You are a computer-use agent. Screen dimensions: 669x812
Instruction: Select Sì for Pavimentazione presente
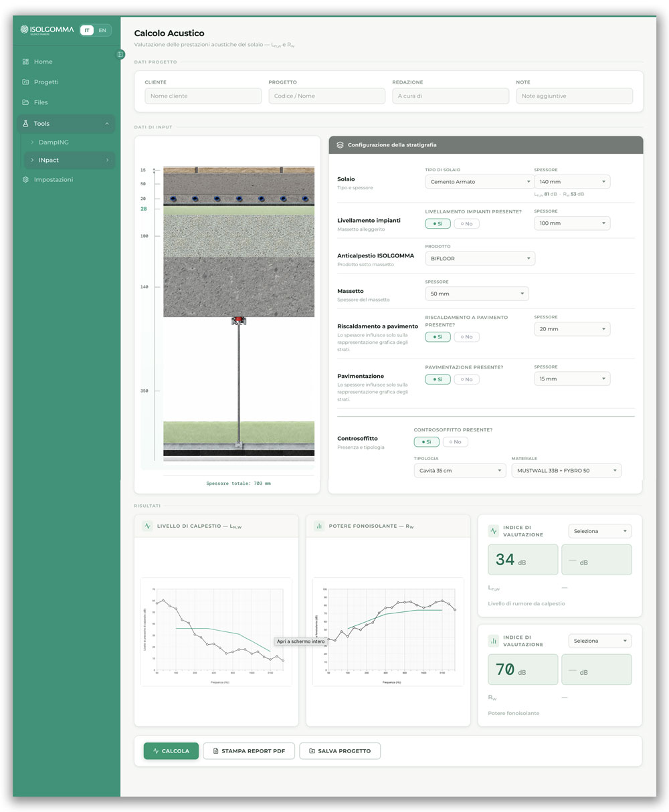tap(438, 379)
